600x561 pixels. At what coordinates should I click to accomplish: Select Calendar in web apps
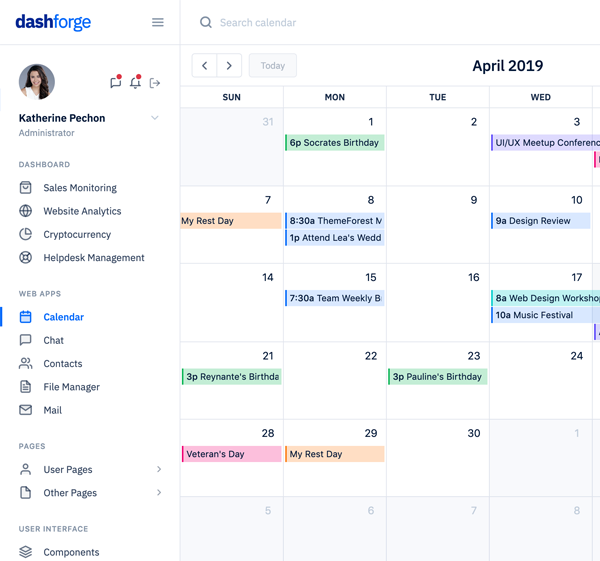coord(63,317)
